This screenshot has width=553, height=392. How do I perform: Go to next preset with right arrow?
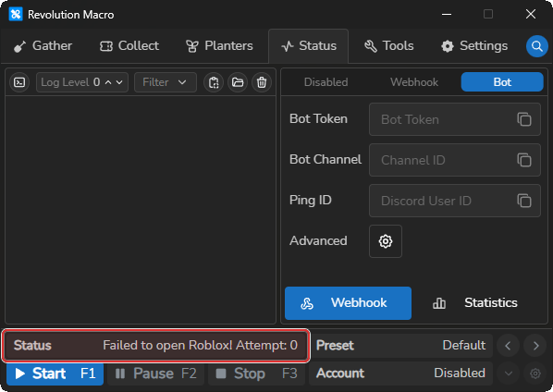(535, 346)
